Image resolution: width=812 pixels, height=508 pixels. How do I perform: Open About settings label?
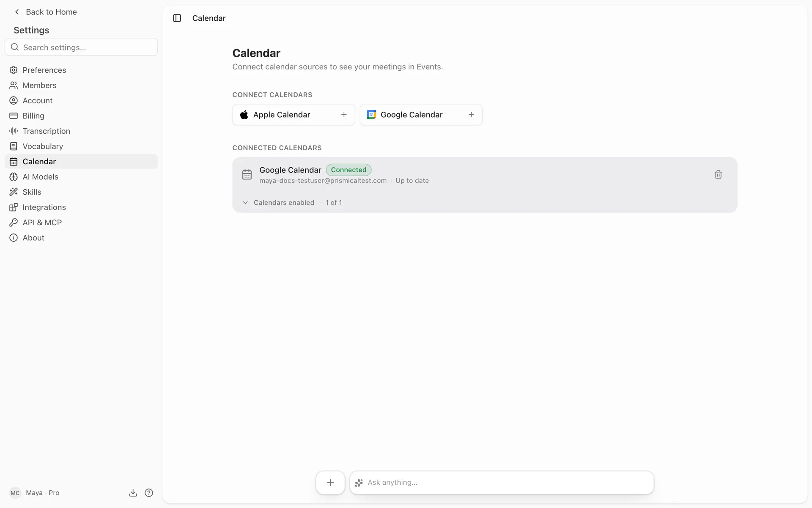click(x=33, y=237)
